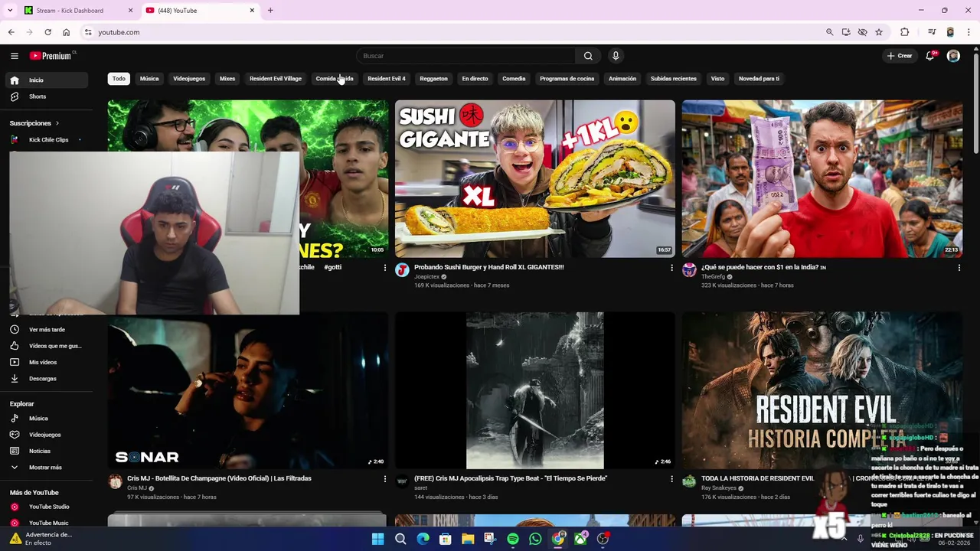Open Windows Start menu
The width and height of the screenshot is (980, 551).
377,539
